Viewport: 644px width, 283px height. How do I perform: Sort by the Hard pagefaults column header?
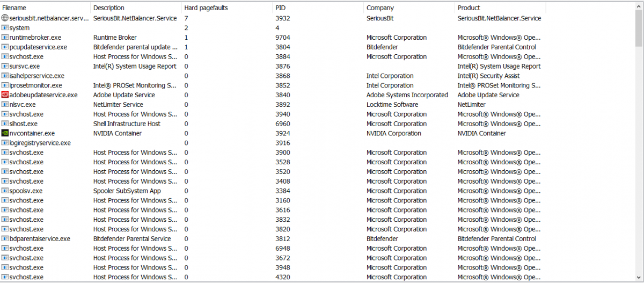click(227, 8)
